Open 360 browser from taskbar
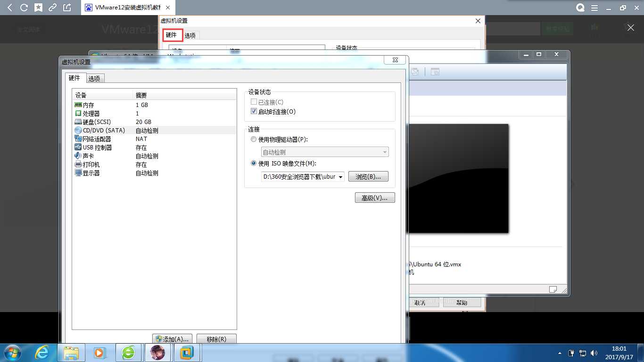Viewport: 644px width, 362px height. pos(128,353)
